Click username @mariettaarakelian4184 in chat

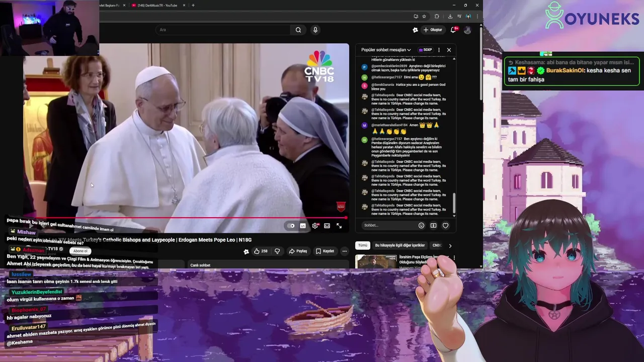click(x=389, y=125)
